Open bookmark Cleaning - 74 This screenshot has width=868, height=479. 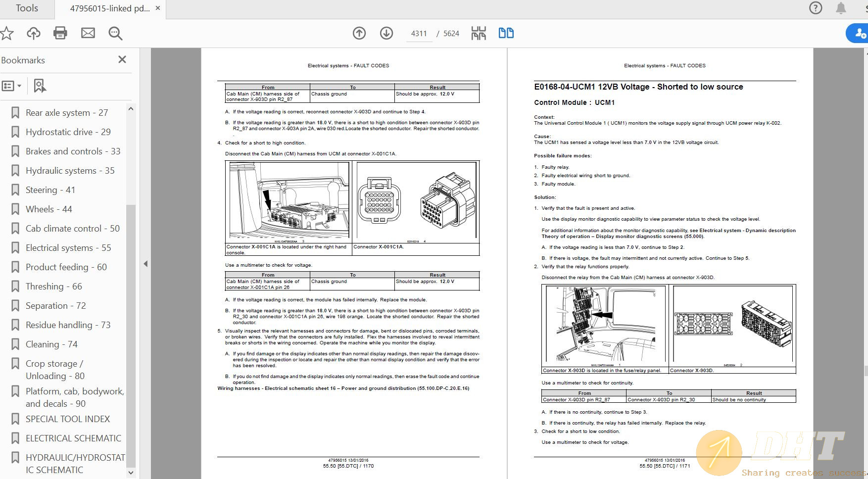[x=51, y=344]
